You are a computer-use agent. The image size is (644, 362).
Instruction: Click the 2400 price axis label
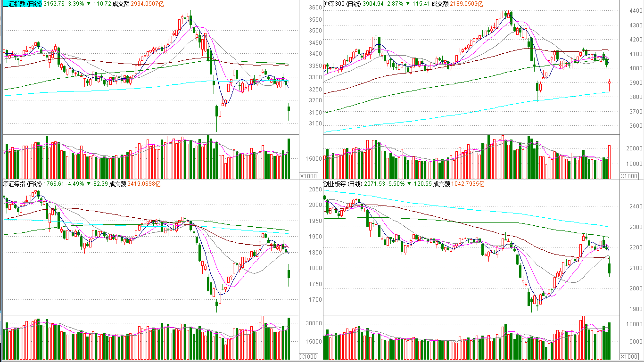coord(635,206)
